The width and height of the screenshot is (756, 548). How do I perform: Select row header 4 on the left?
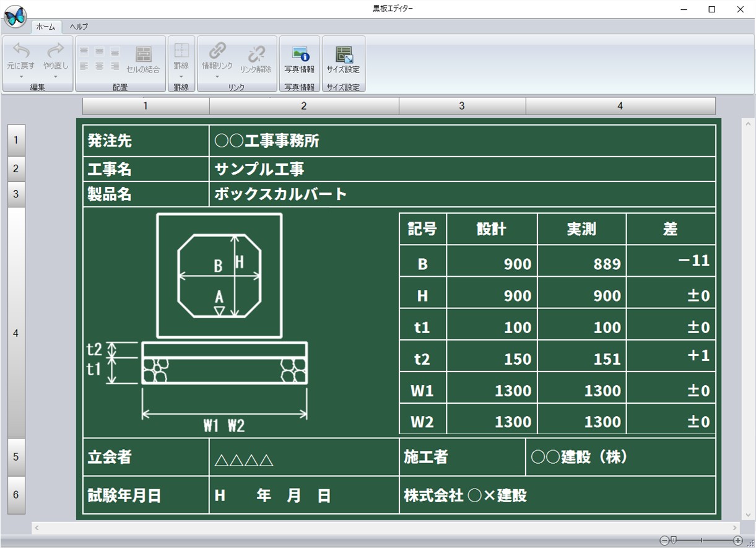(x=15, y=333)
